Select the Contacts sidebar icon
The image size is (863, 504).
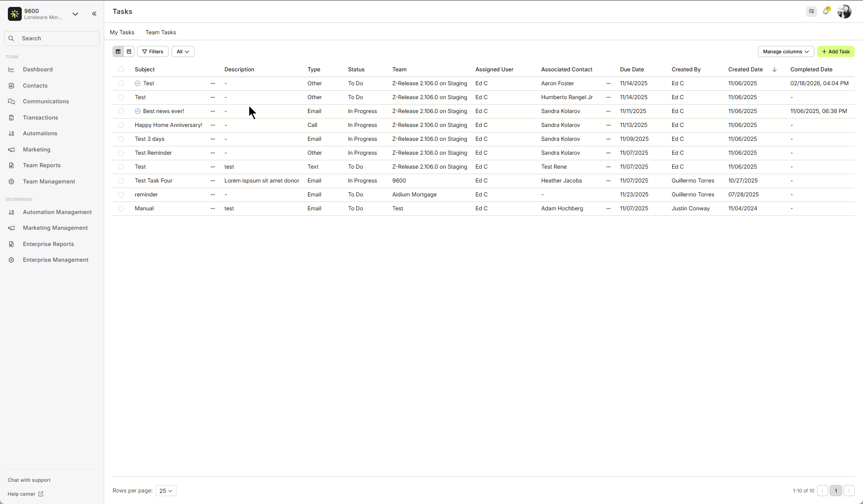[11, 85]
